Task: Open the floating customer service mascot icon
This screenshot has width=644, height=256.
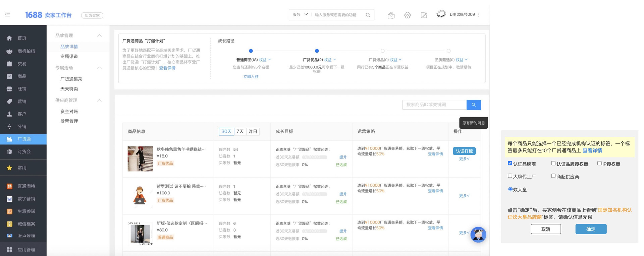Action: (x=478, y=235)
